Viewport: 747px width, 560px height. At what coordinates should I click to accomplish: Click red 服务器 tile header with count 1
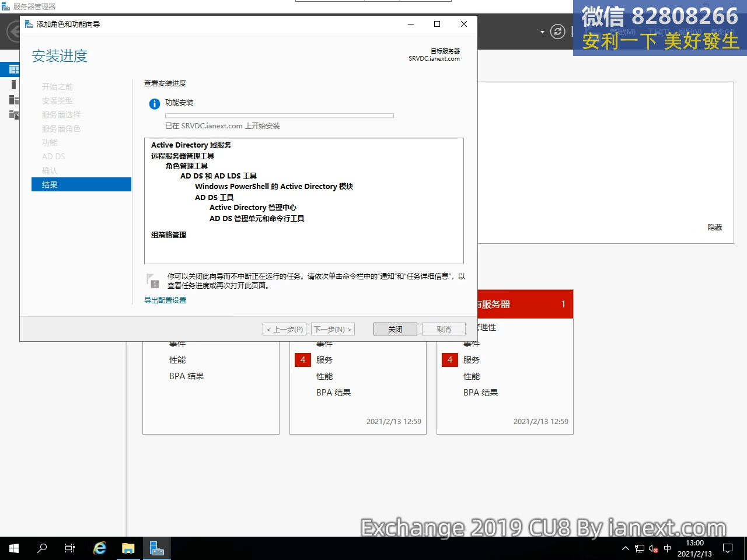(525, 304)
